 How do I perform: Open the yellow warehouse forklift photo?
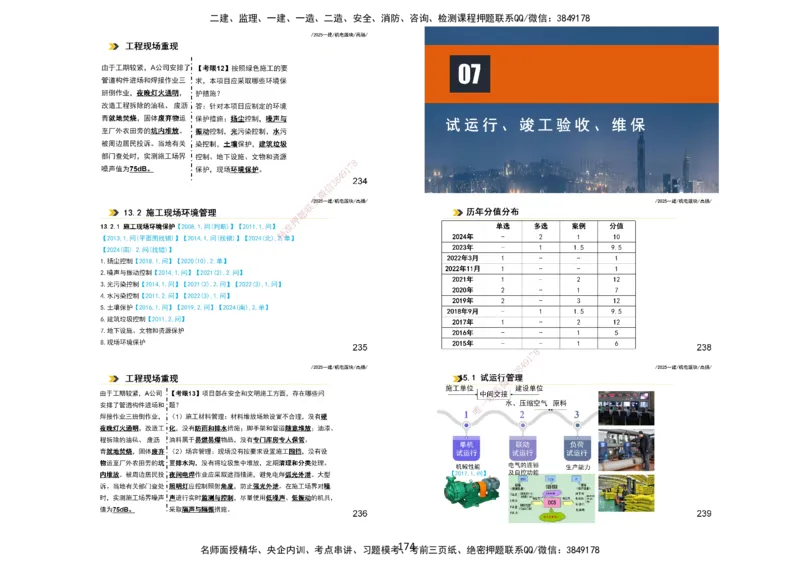pos(626,493)
